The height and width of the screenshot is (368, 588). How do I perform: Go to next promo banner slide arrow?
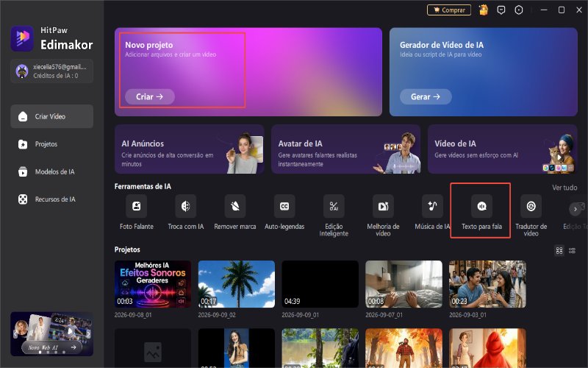click(88, 333)
